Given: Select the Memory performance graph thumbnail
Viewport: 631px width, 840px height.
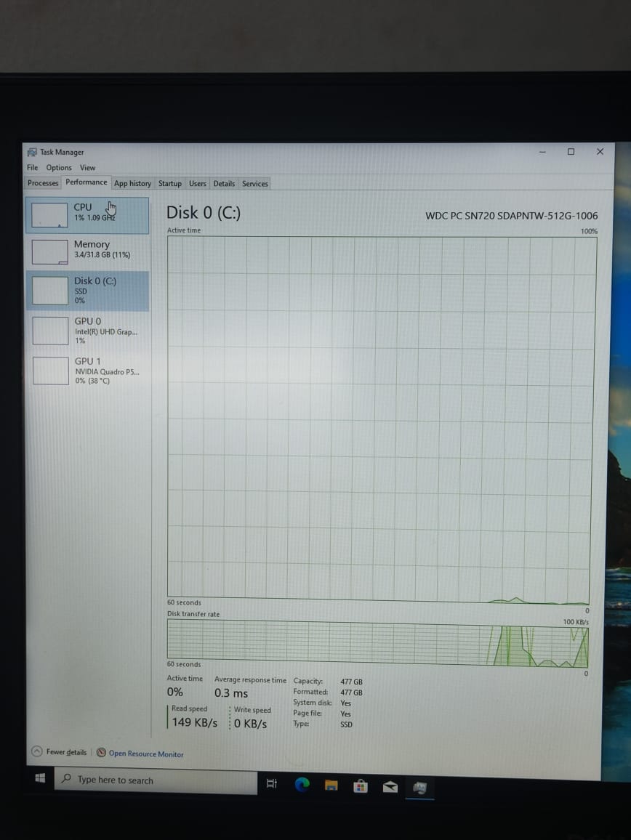Looking at the screenshot, I should [x=50, y=252].
